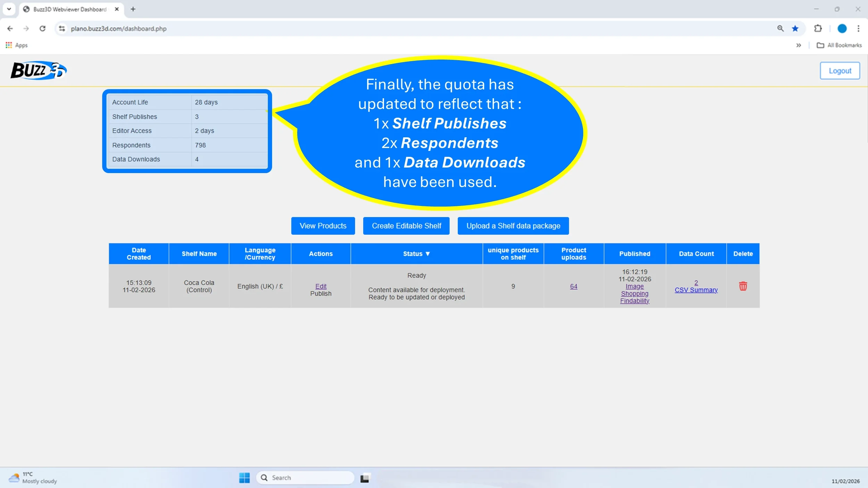Screen dimensions: 868x488
Task: Expand the tab search dropdown
Action: coord(9,9)
